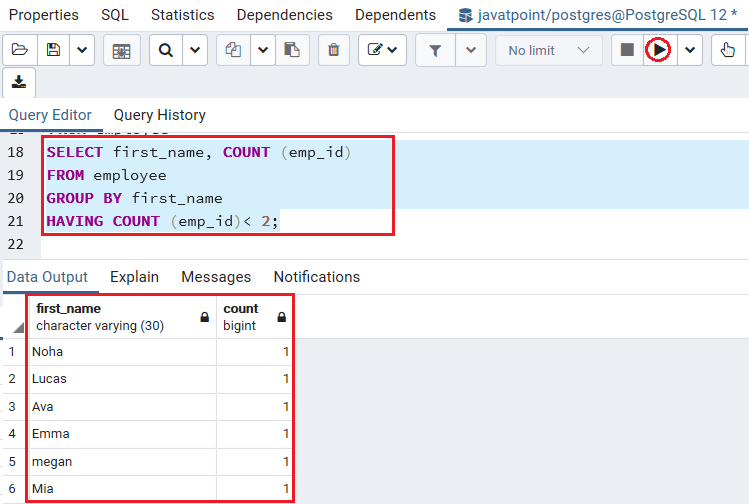
Task: Open the Messages tab
Action: click(x=216, y=277)
